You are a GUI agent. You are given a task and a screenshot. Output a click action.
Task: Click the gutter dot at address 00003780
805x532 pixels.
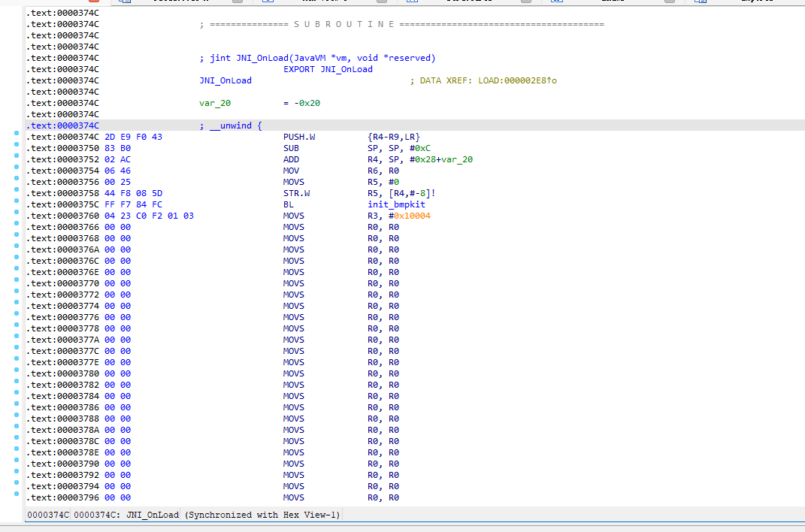pos(17,370)
